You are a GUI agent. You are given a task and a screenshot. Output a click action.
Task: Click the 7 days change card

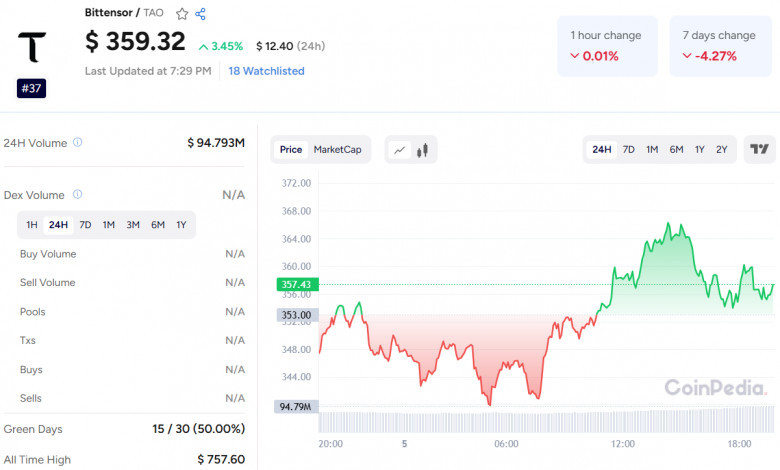pos(720,46)
